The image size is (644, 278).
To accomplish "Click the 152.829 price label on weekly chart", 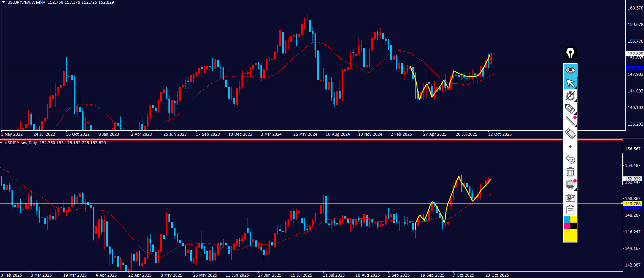I will click(x=635, y=54).
